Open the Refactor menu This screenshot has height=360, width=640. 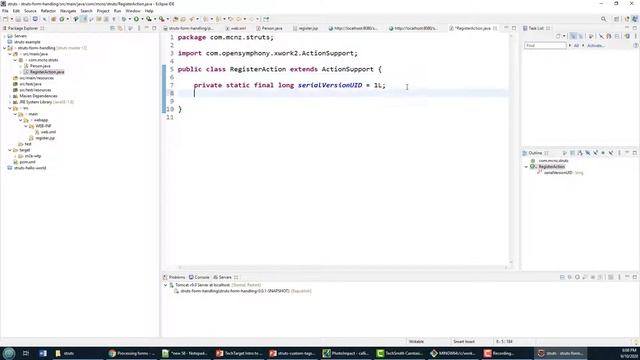tap(48, 11)
